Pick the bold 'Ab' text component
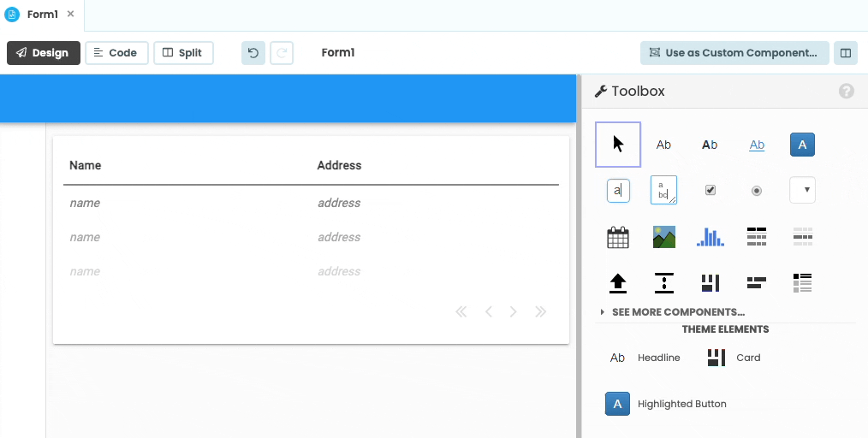Image resolution: width=868 pixels, height=438 pixels. 710,145
